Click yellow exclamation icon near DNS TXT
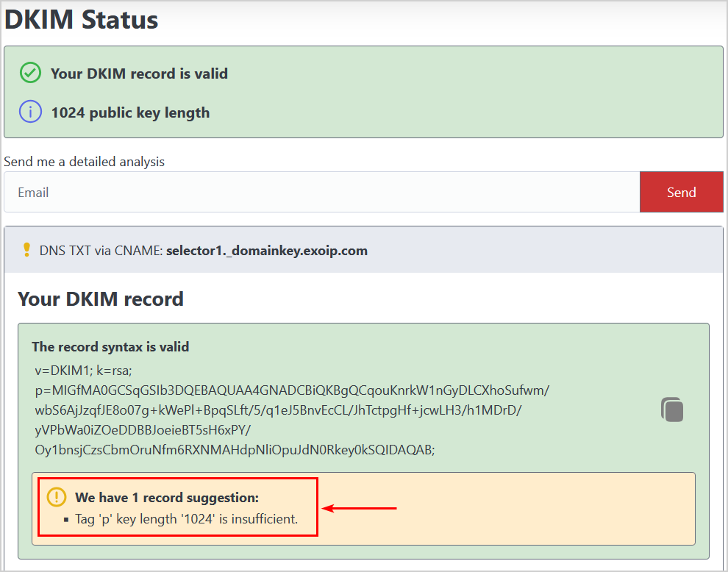This screenshot has width=728, height=572. pyautogui.click(x=26, y=250)
